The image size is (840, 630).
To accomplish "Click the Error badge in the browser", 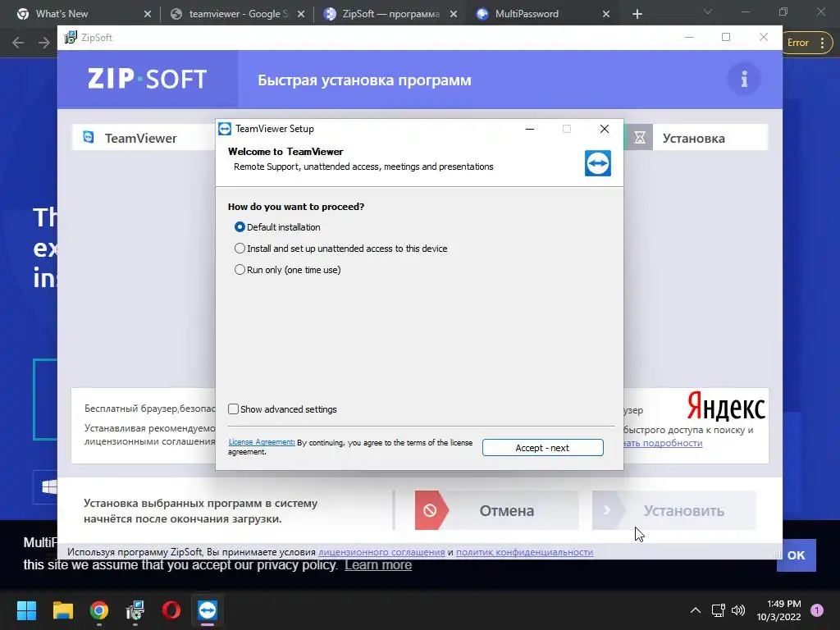I will pos(797,43).
